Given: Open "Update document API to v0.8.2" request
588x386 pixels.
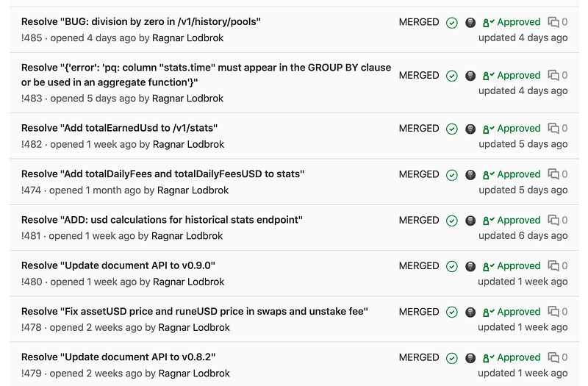Looking at the screenshot, I should tap(118, 357).
